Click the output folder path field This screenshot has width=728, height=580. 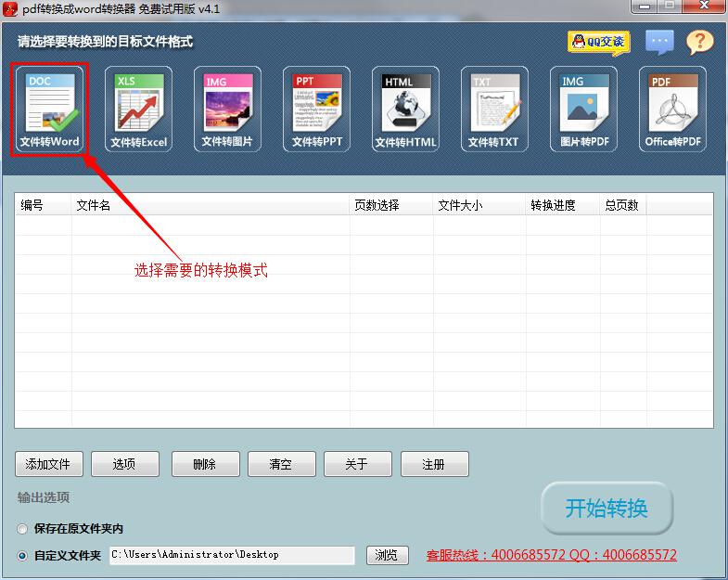click(232, 555)
